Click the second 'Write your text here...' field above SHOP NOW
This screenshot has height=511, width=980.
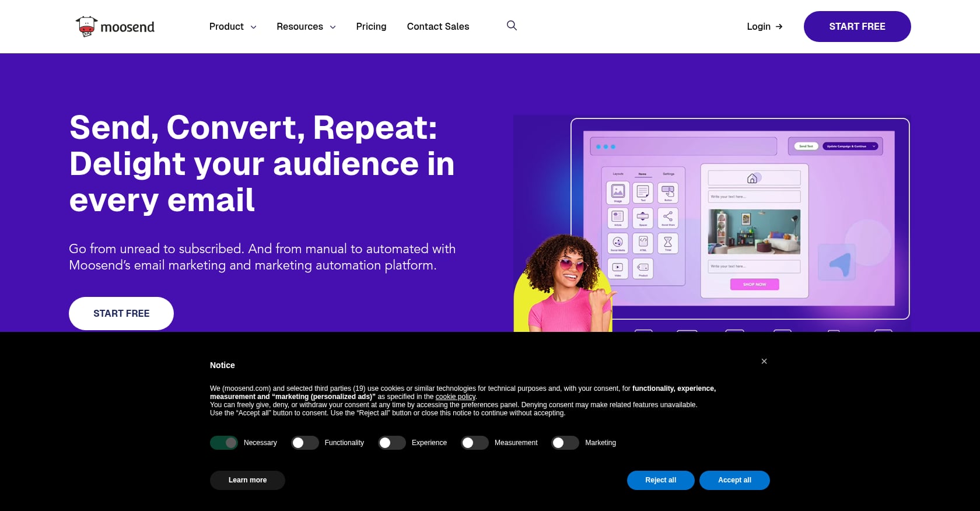click(754, 267)
